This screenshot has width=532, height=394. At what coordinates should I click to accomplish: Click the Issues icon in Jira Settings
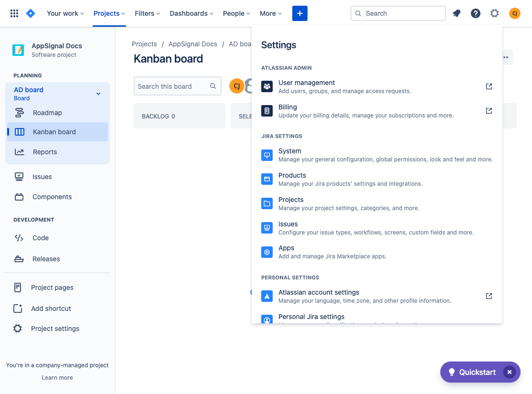267,228
